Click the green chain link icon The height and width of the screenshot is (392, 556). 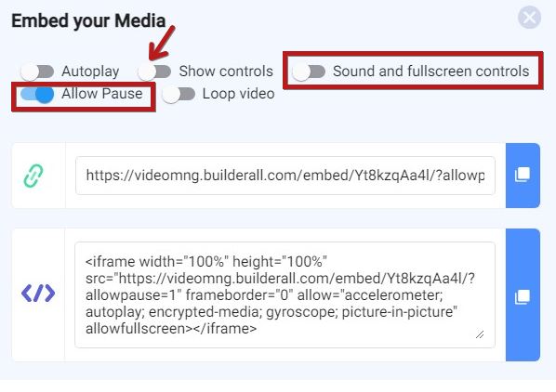(x=33, y=176)
